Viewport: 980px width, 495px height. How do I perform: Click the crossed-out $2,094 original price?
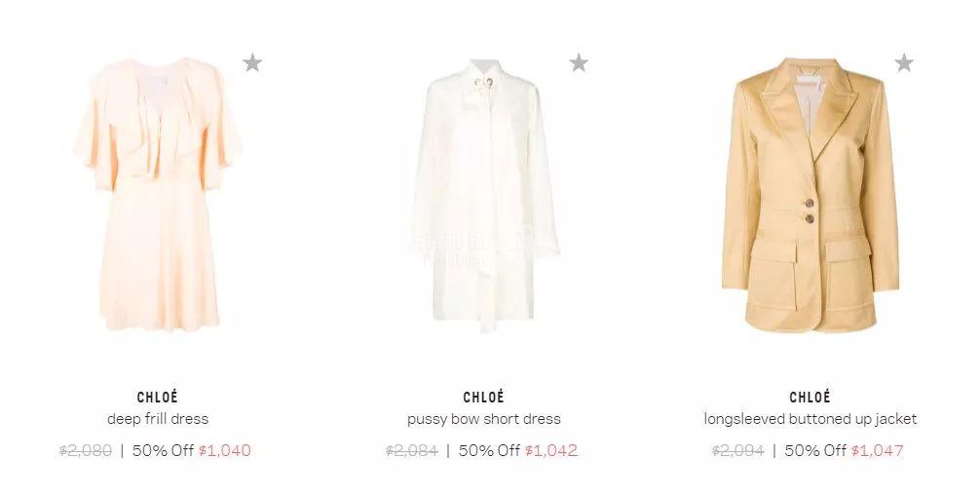738,450
